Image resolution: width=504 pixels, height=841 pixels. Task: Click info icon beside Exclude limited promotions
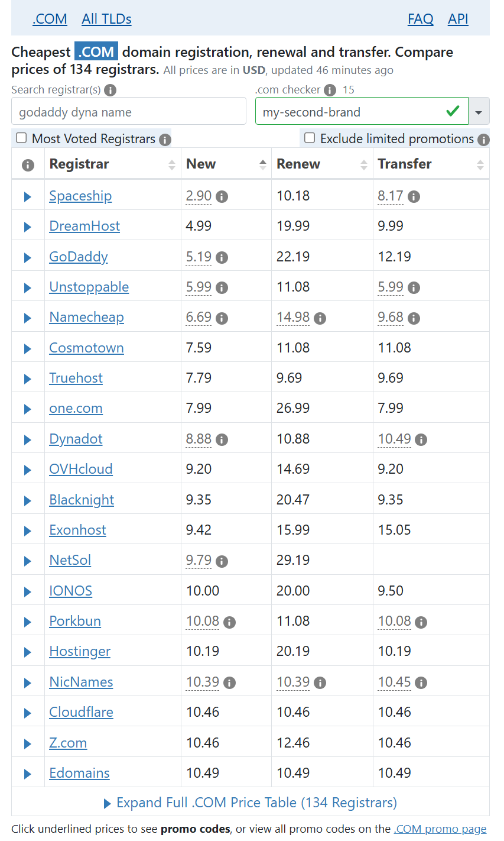(483, 140)
